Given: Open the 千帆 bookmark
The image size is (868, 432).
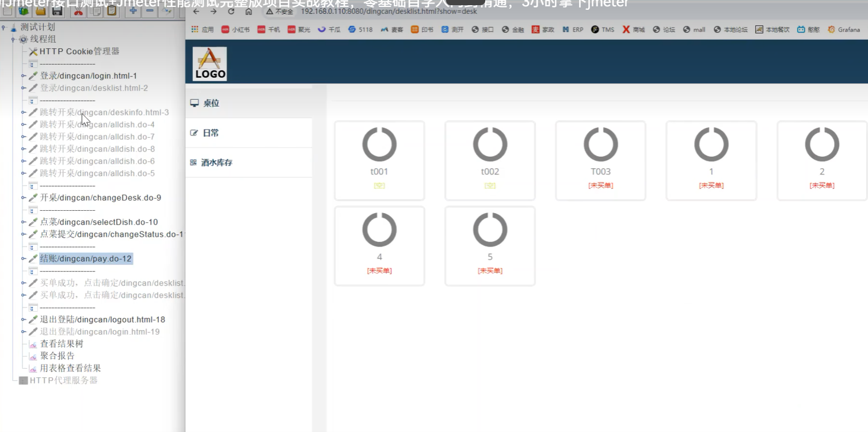Looking at the screenshot, I should (269, 29).
